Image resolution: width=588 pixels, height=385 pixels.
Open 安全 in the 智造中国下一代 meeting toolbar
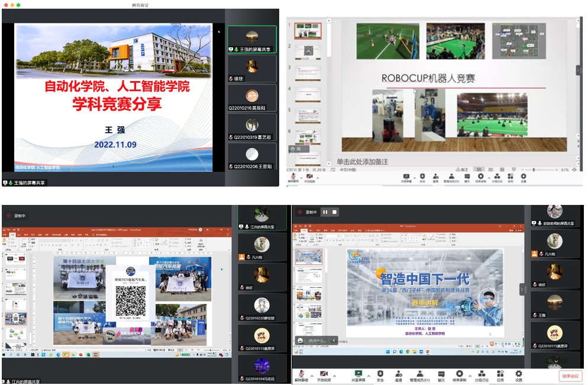click(380, 376)
